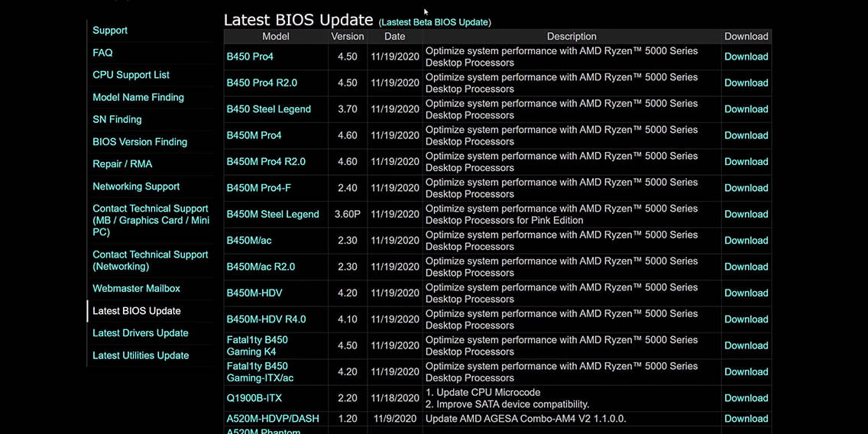Open Repair / RMA page
The height and width of the screenshot is (434, 868).
122,164
